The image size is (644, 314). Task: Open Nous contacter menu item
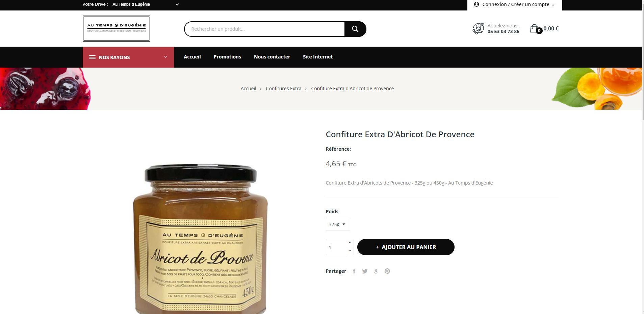272,57
